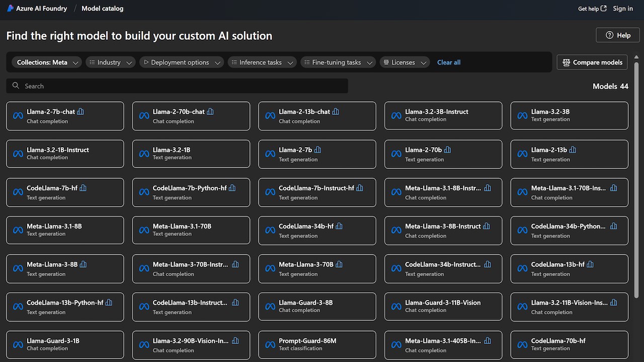
Task: Click the benchmark icon on CodeLlama-7b-hf card
Action: [x=83, y=188]
